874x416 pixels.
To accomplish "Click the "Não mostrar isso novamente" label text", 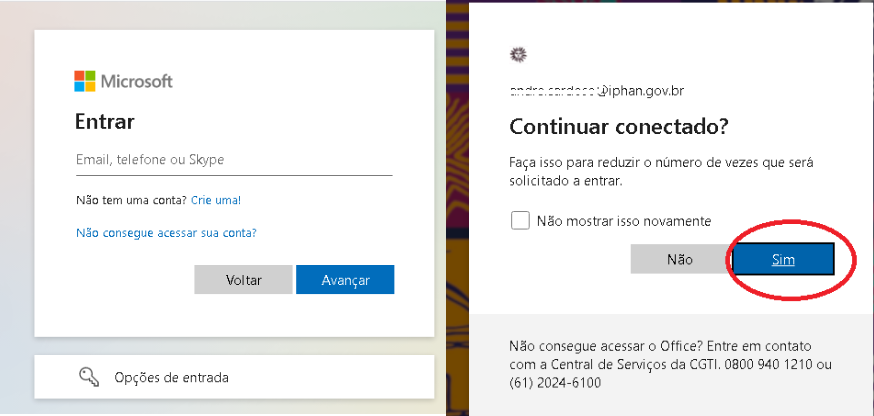I will 623,220.
